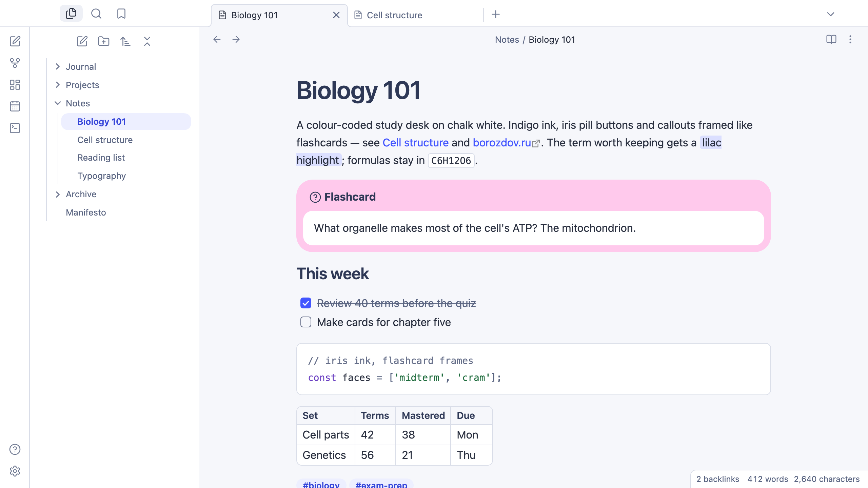The image size is (868, 488).
Task: Open graph view from ribbon
Action: click(x=15, y=63)
